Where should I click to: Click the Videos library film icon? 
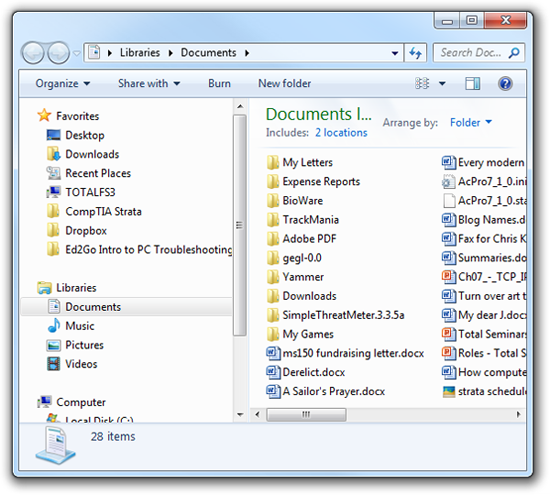[53, 364]
